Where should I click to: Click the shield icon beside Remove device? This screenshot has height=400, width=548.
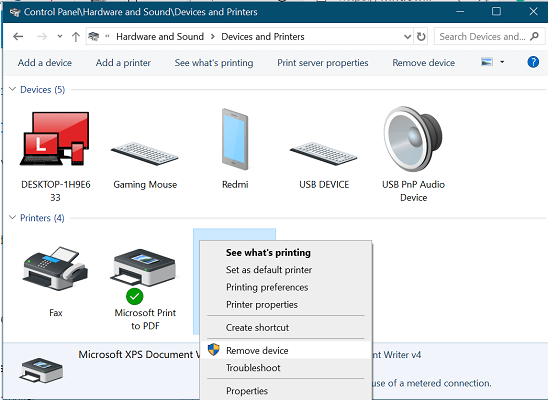pos(214,349)
